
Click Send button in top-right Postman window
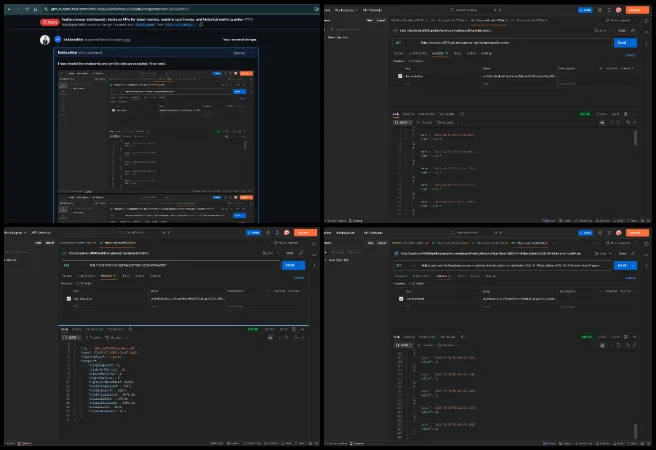click(620, 43)
